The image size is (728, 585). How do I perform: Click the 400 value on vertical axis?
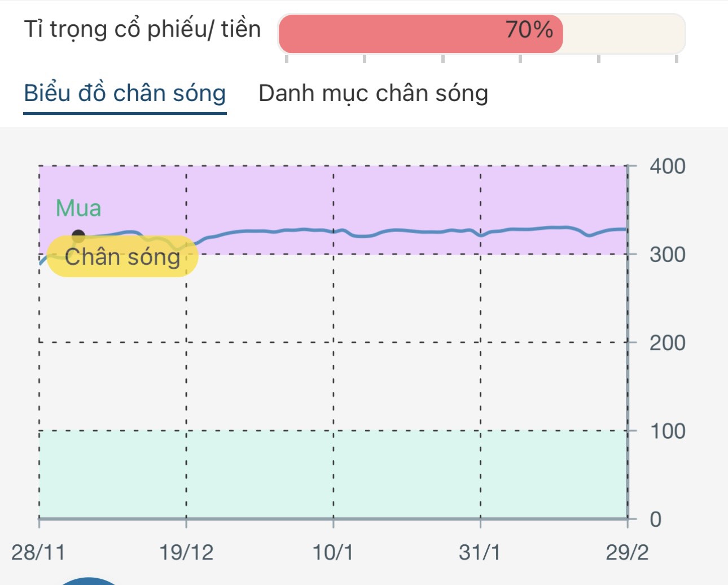pyautogui.click(x=667, y=167)
